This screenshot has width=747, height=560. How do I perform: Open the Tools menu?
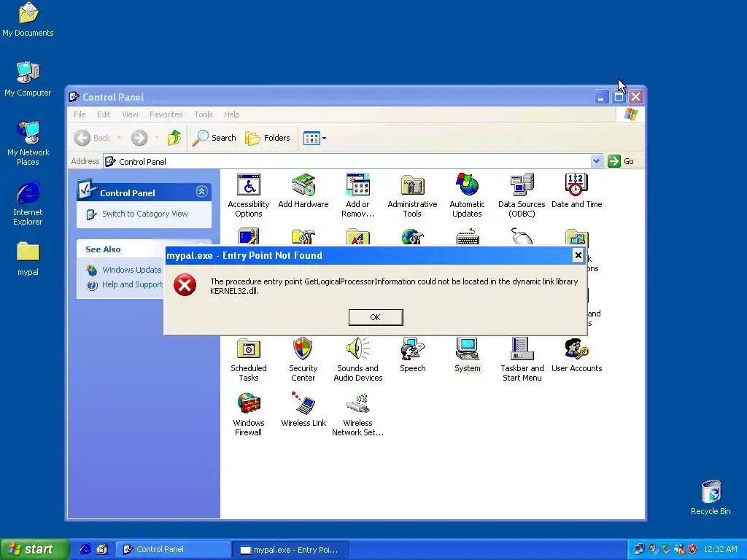[204, 114]
